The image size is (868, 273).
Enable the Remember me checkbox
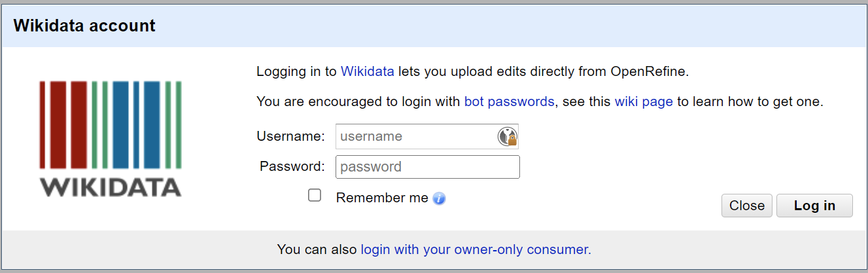click(x=315, y=195)
